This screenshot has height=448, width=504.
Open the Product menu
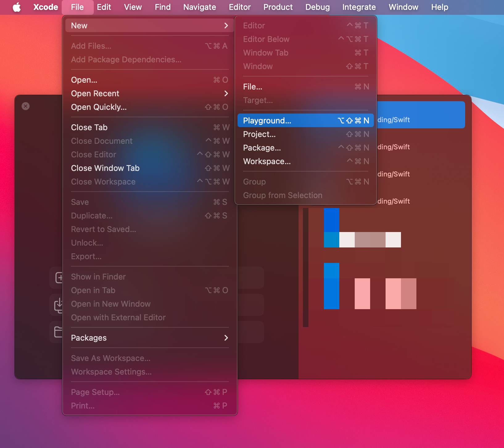(278, 7)
